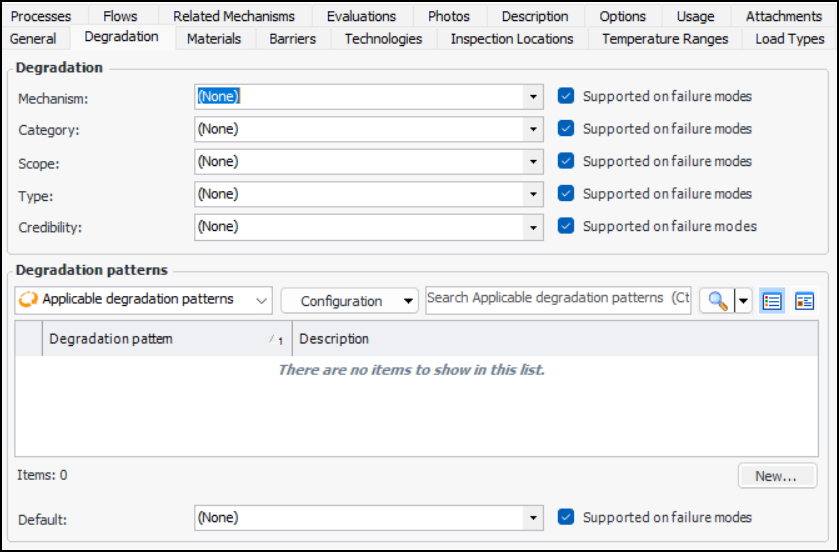This screenshot has width=839, height=552.
Task: Uncheck Mechanism supported on failure modes
Action: pyautogui.click(x=566, y=96)
